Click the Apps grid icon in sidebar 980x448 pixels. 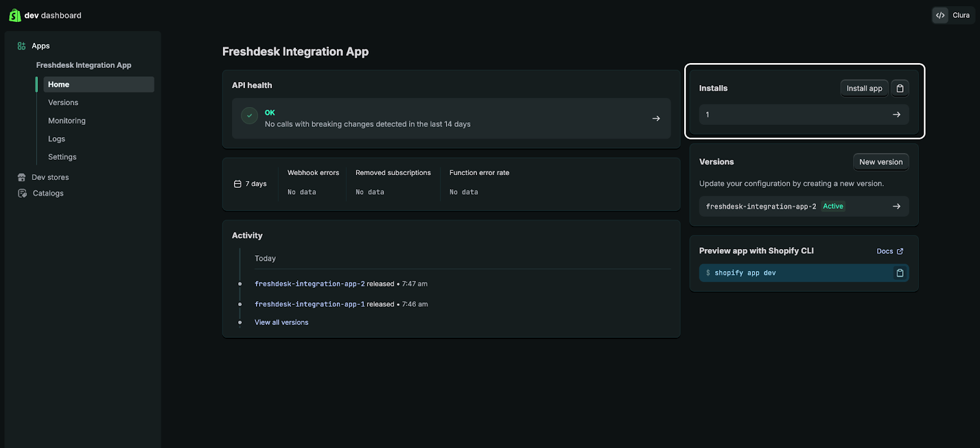tap(21, 46)
